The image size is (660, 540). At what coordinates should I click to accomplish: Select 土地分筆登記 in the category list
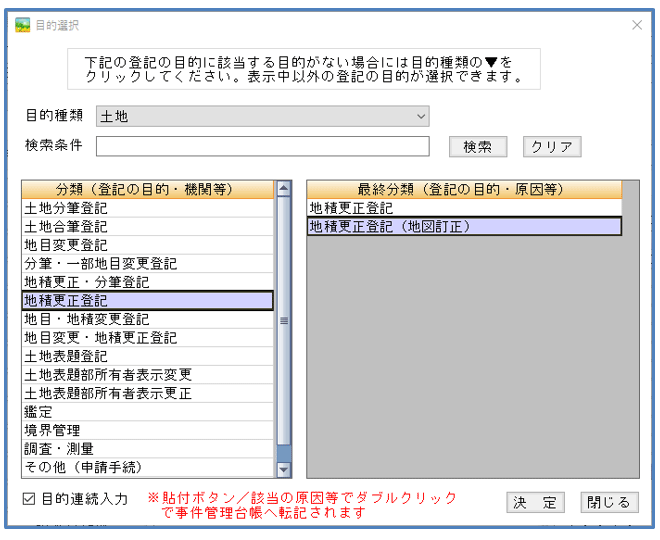(147, 209)
